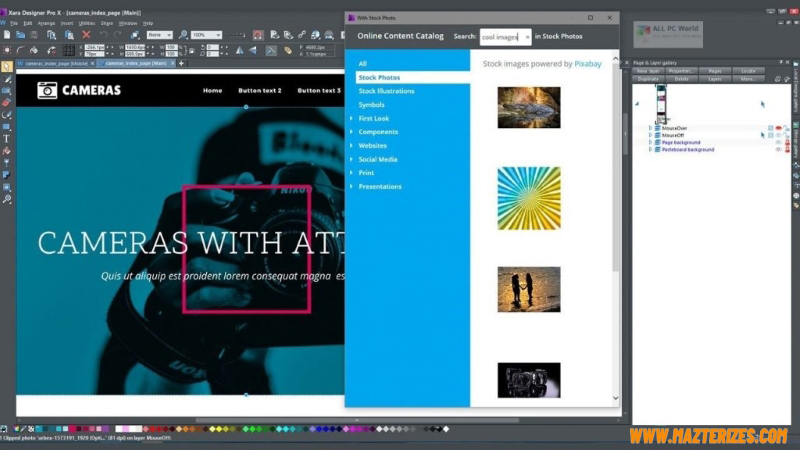800x450 pixels.
Task: Expand the Print category
Action: (x=352, y=172)
